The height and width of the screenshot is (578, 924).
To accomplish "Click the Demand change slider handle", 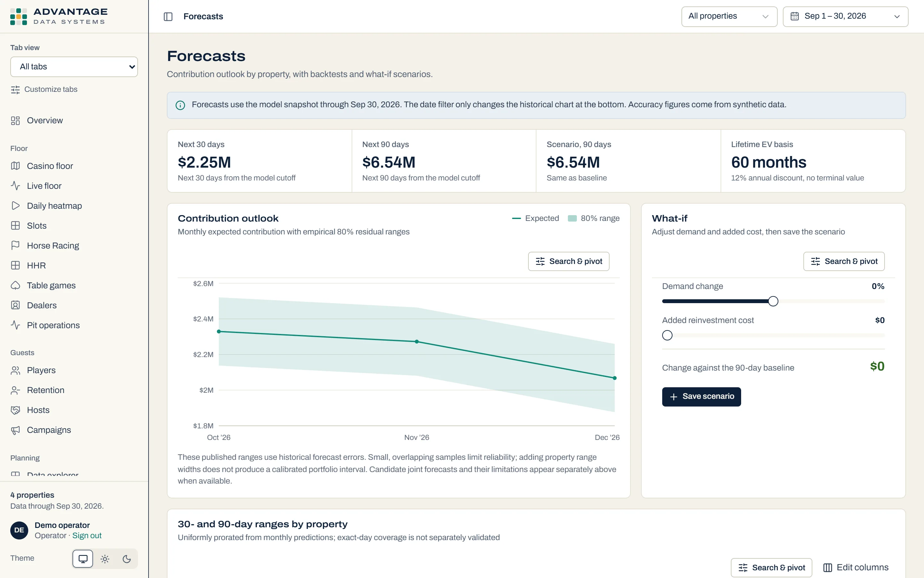I will tap(773, 301).
